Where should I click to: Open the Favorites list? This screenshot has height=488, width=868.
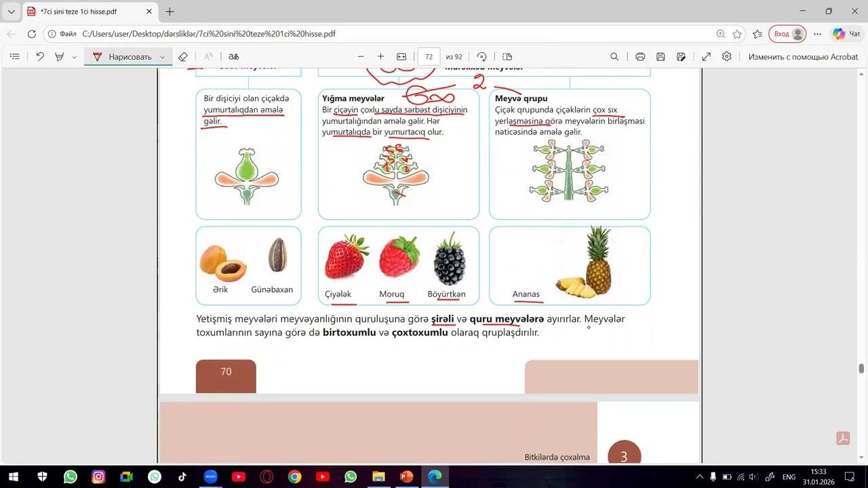pos(757,34)
